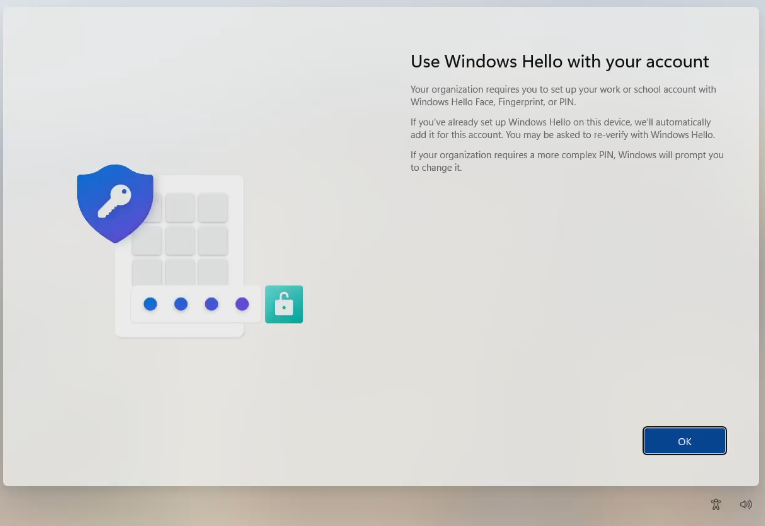Select the last purple PIN dot
This screenshot has height=526, width=765.
click(x=242, y=304)
